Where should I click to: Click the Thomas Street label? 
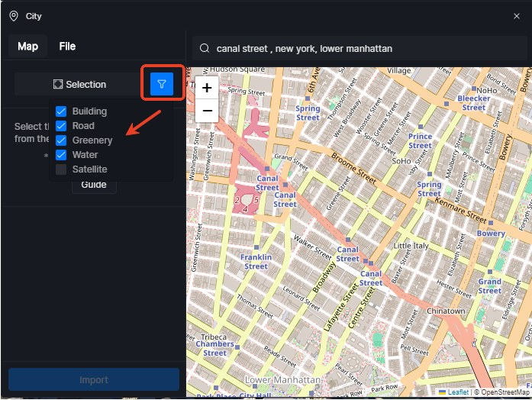click(x=255, y=306)
